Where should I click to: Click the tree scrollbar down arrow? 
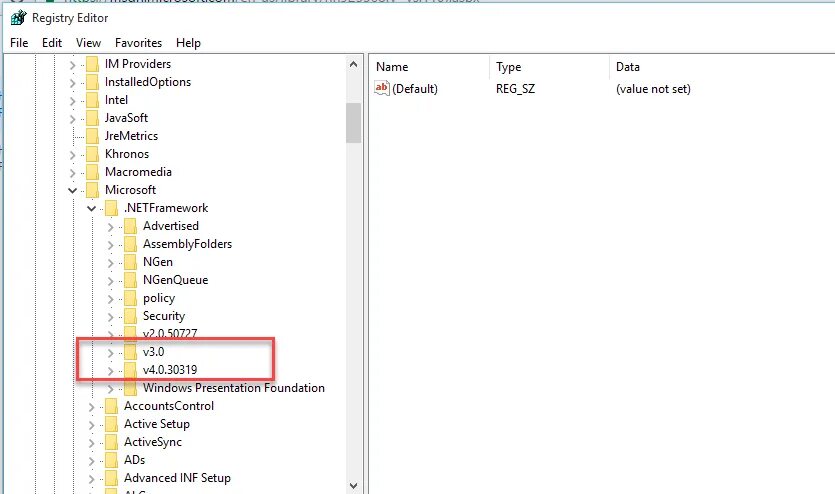[x=353, y=485]
